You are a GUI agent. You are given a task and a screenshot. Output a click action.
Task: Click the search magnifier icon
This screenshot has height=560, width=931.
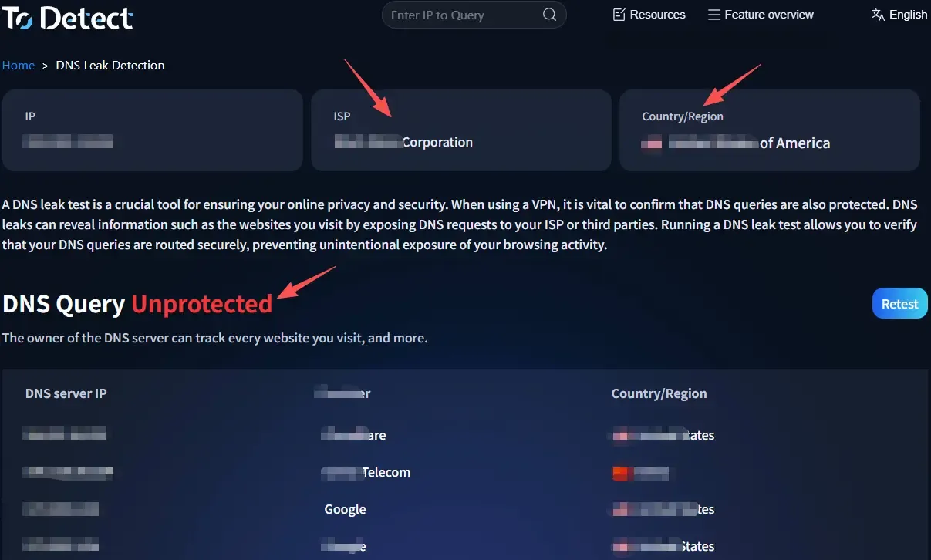point(549,15)
